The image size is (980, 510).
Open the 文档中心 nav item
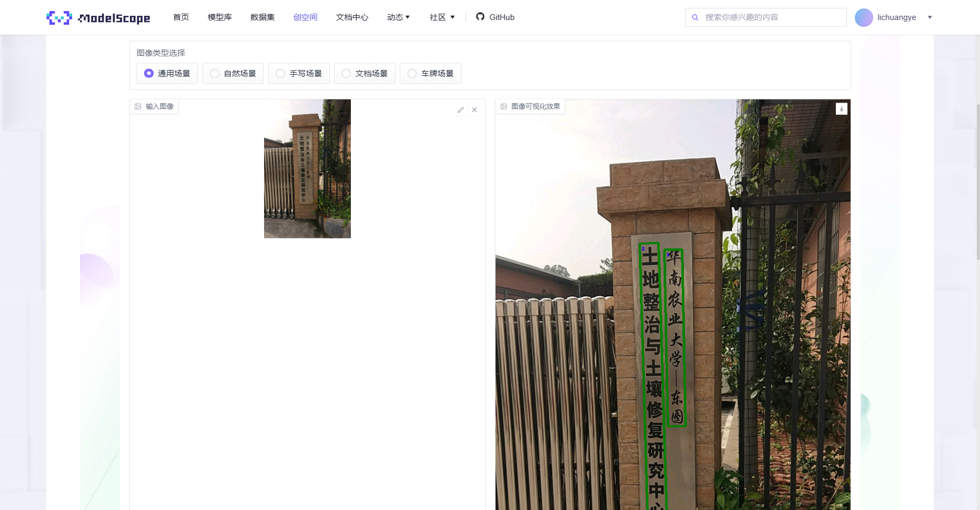pos(352,17)
